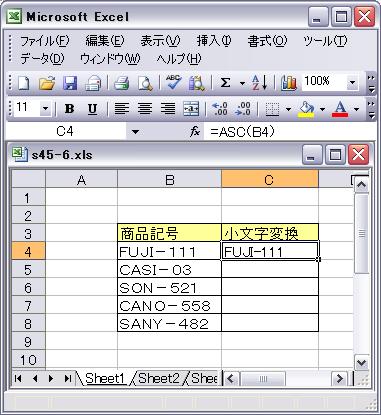Click the Print icon

[121, 83]
